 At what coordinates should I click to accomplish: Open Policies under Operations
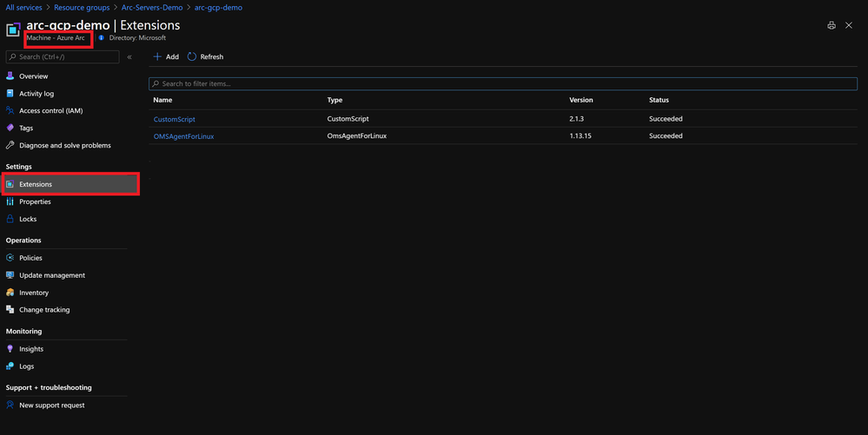click(30, 257)
